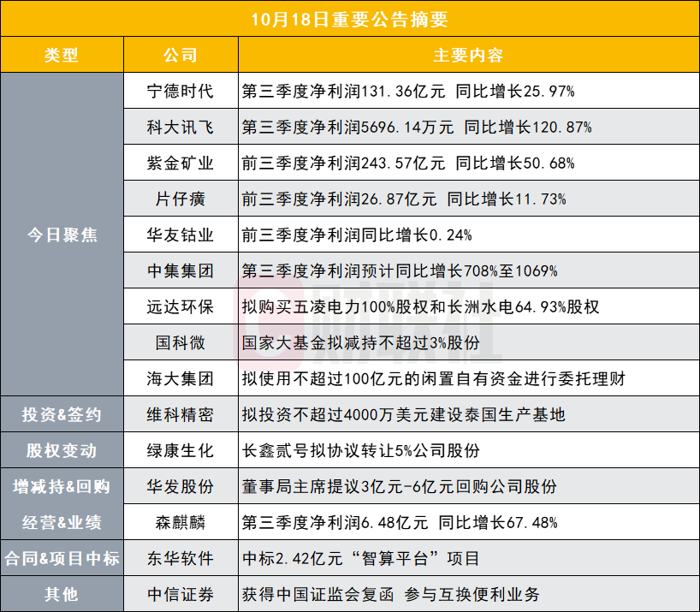
Task: Click the '投资&签约' category cell
Action: coord(62,414)
